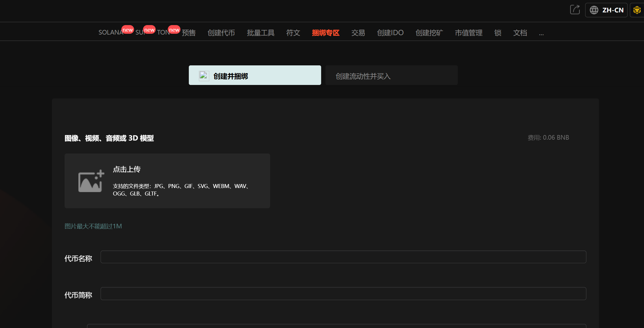This screenshot has height=328, width=644.
Task: Select the 创建并捆绑 tab
Action: click(x=255, y=75)
